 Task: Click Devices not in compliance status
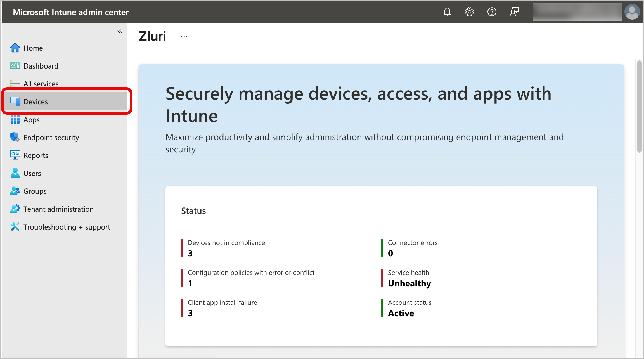pyautogui.click(x=226, y=243)
